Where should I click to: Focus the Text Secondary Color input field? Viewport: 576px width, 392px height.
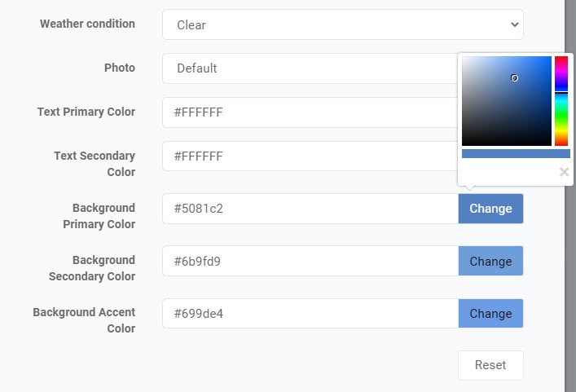click(x=310, y=156)
